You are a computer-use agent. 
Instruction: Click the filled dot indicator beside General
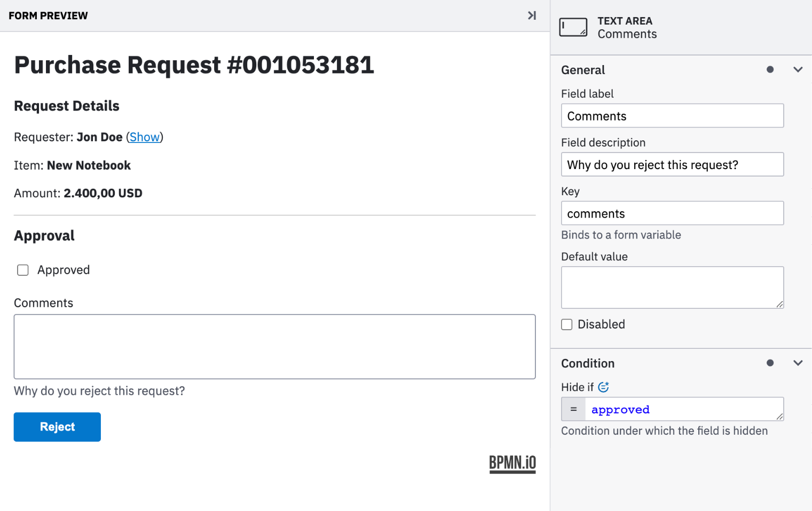click(x=770, y=69)
